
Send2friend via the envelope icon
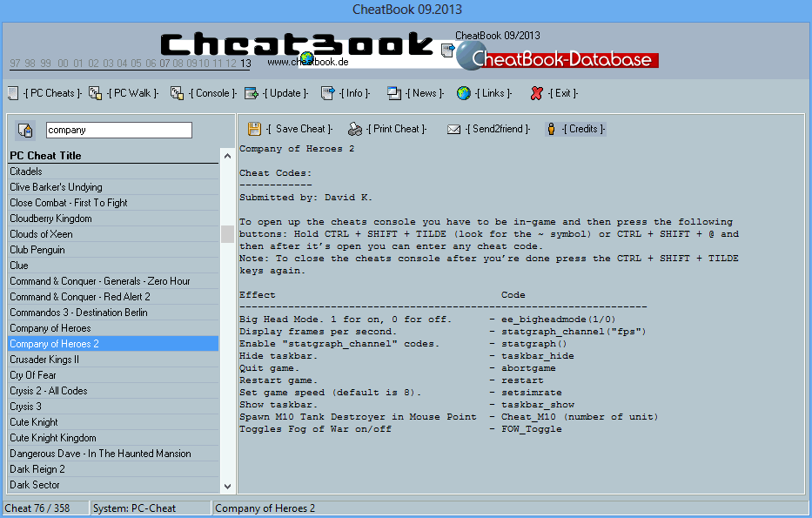point(453,128)
